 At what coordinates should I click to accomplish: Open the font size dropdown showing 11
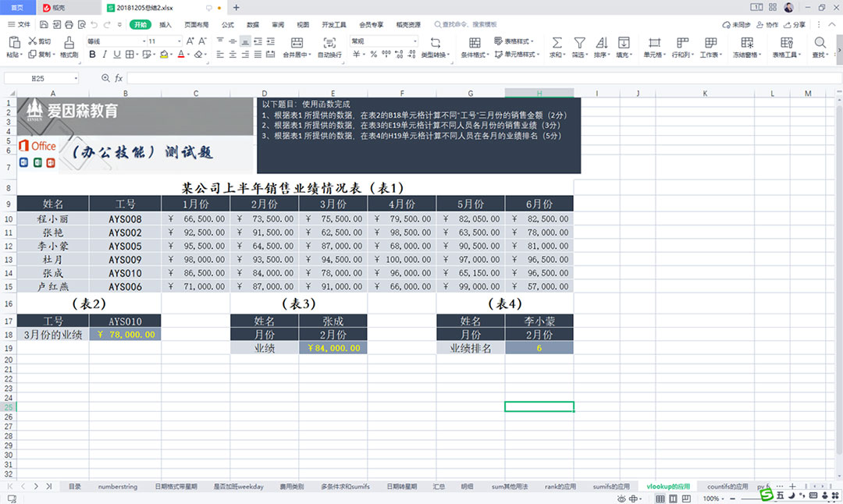(x=161, y=41)
